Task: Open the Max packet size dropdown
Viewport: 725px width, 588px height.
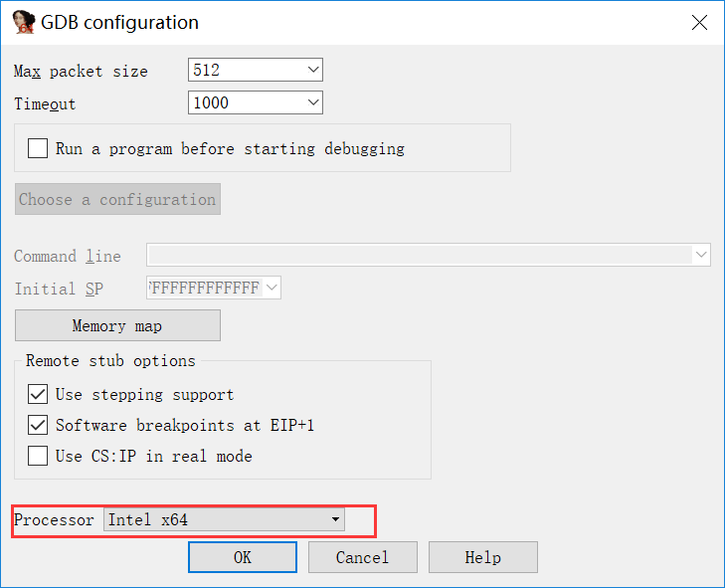Action: pos(313,70)
